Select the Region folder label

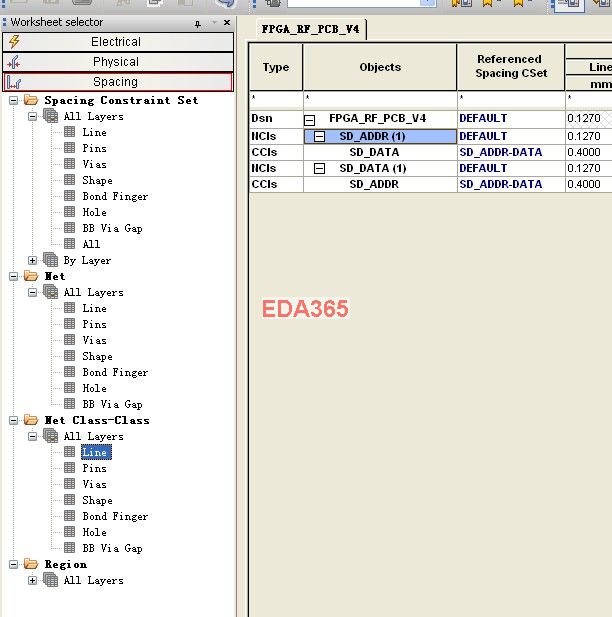pos(65,564)
